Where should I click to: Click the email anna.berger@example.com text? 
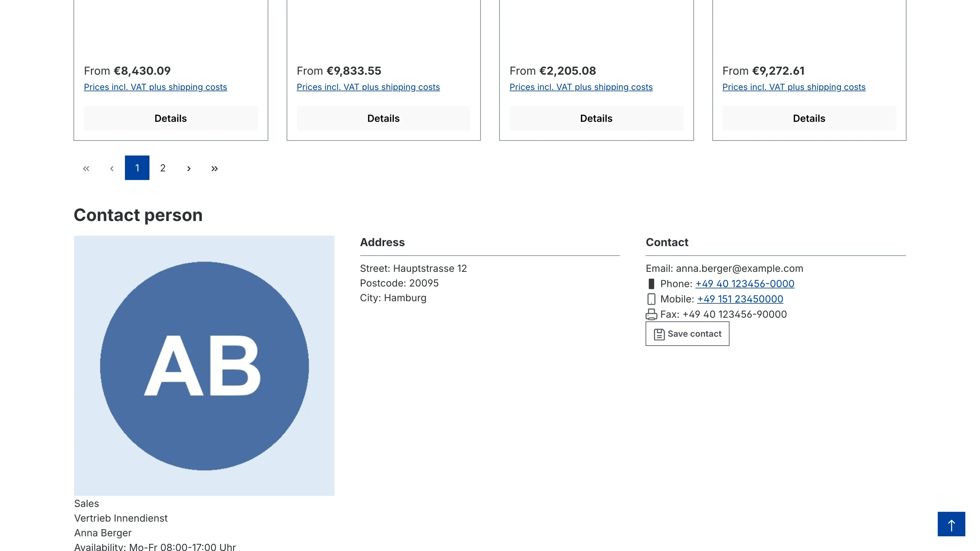[x=740, y=268]
